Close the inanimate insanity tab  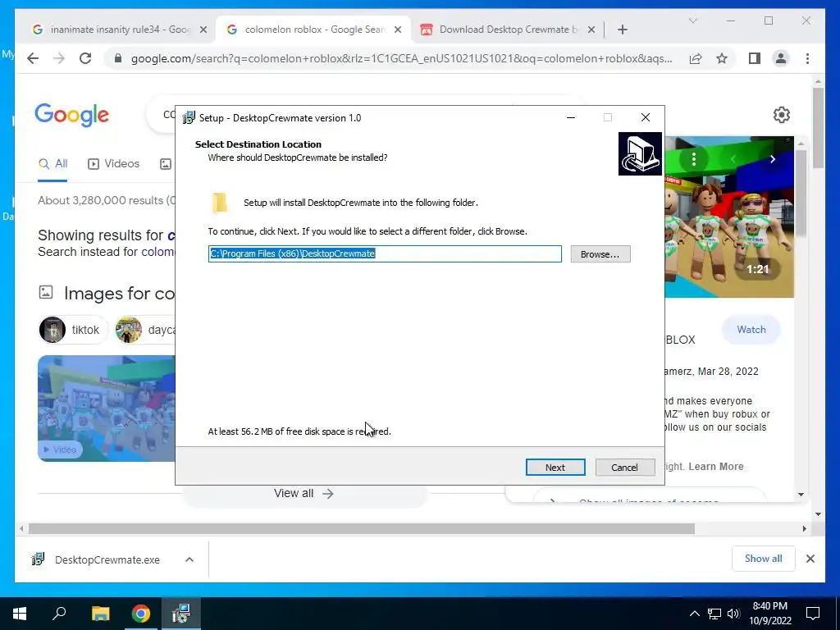tap(203, 30)
